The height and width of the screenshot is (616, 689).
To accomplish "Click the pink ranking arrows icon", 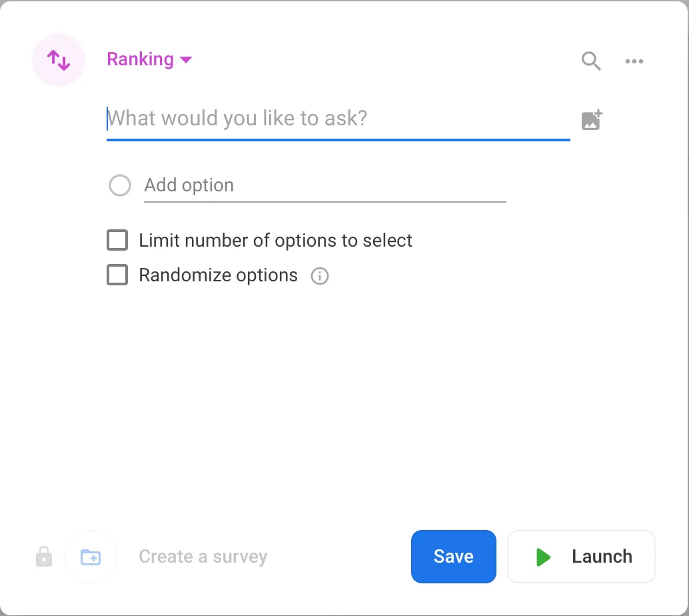I will (x=59, y=60).
